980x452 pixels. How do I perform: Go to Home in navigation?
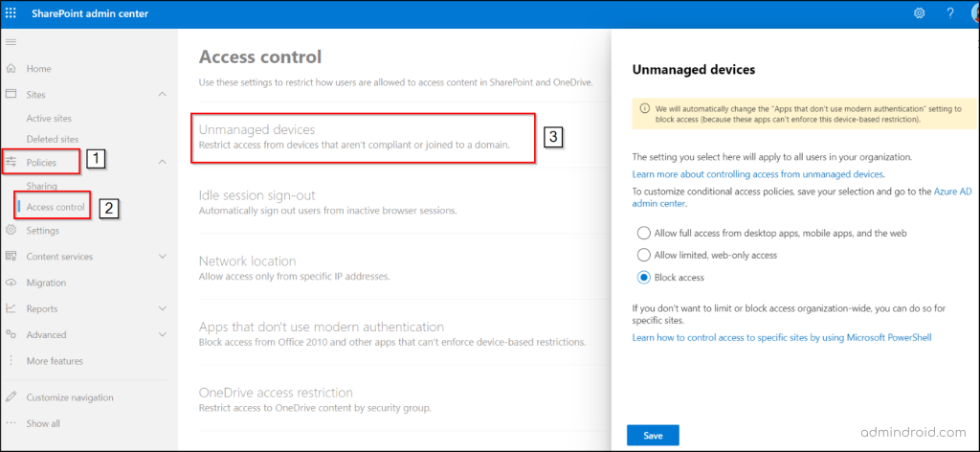coord(38,69)
